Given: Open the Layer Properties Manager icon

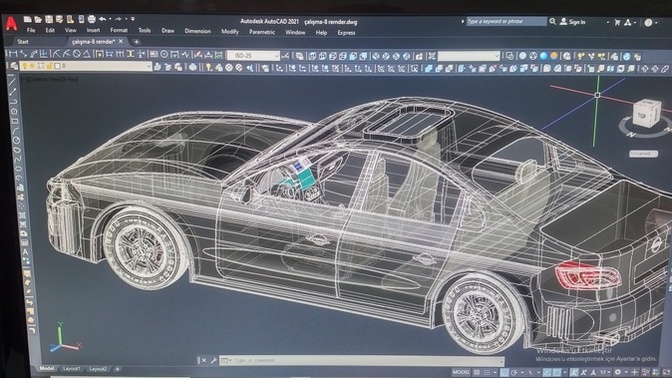Looking at the screenshot, I should tap(14, 66).
